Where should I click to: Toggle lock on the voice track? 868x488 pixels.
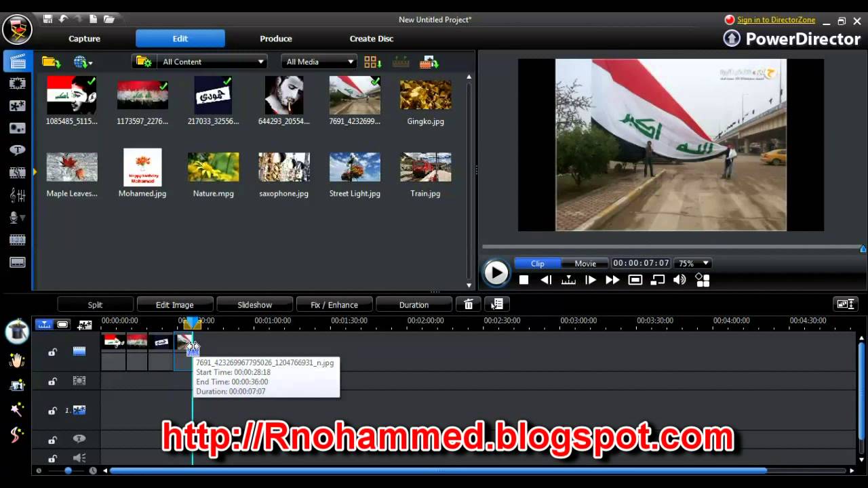[x=52, y=459]
